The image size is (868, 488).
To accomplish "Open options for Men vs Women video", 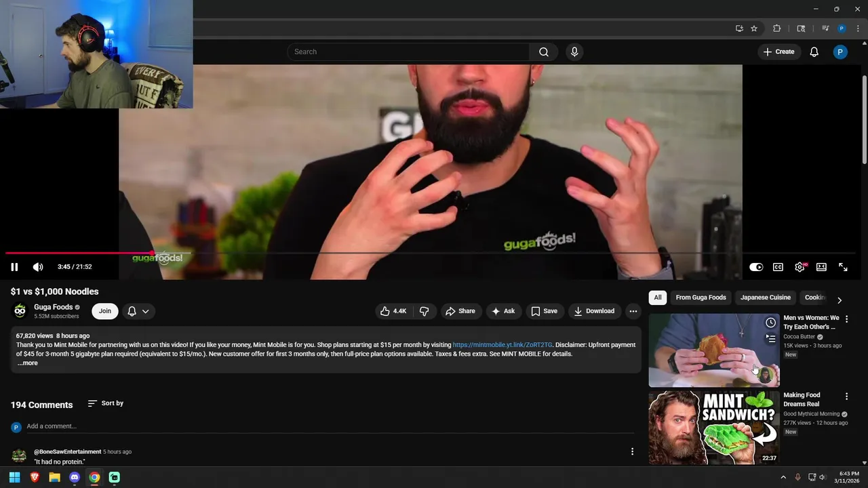I will click(846, 319).
